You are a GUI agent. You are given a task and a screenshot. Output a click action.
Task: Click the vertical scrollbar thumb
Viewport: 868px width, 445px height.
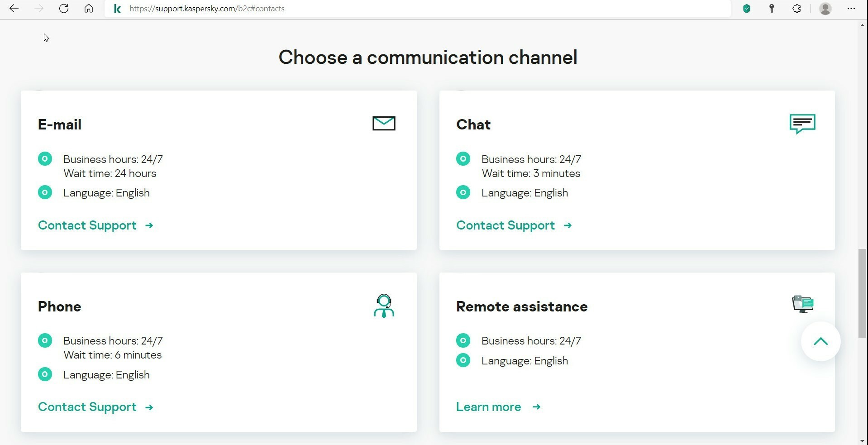[862, 293]
